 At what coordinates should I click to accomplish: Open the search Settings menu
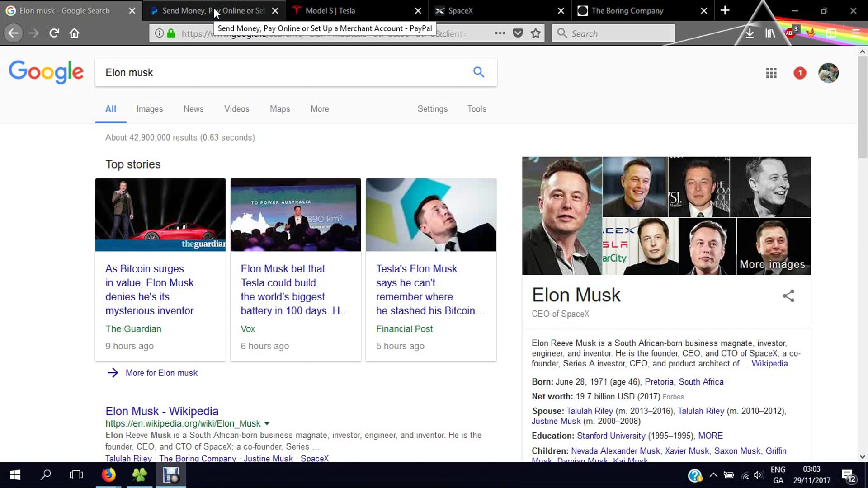click(x=432, y=109)
